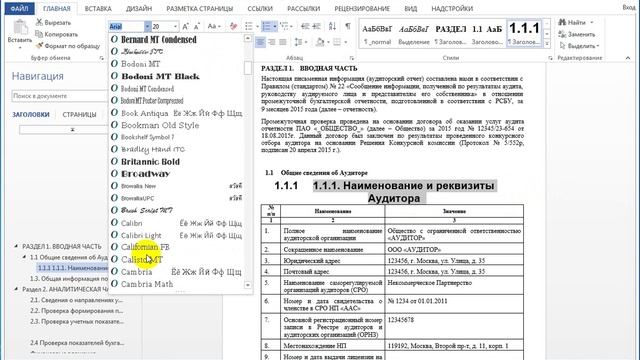Screen dimensions: 640x360
Task: Collapse the 1.1 Общие сведения navigation node
Action: (x=24, y=257)
